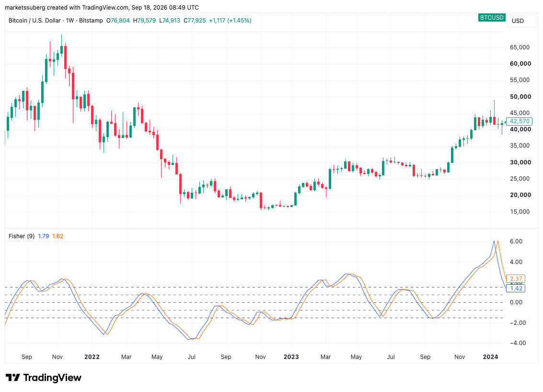Click the 25,000 price axis label

520,179
